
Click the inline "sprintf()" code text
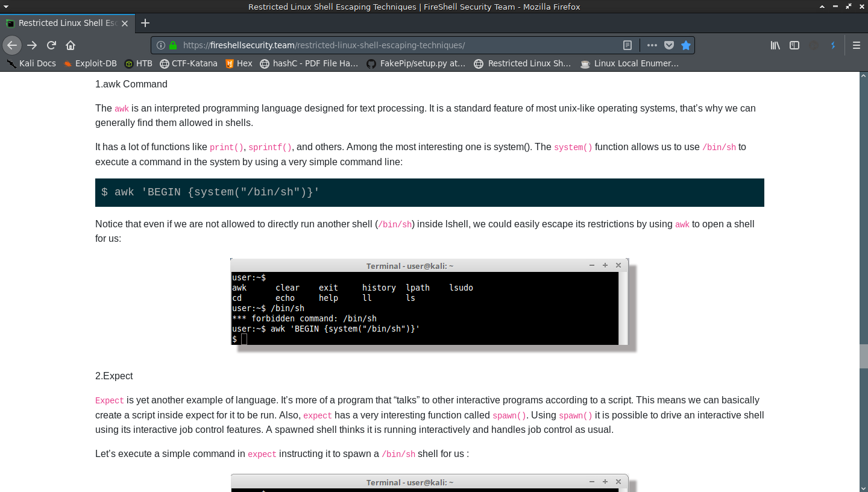270,147
